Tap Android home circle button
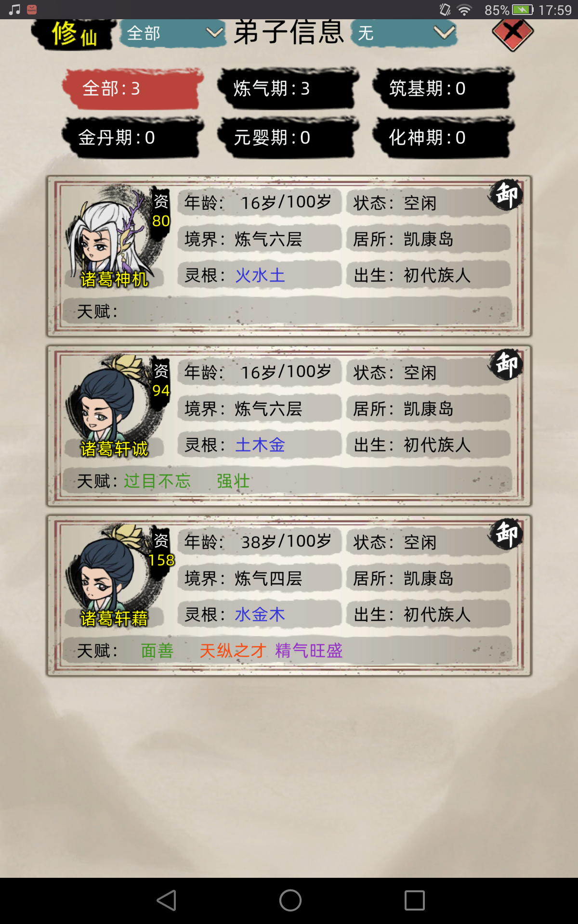The width and height of the screenshot is (578, 924). 290,900
